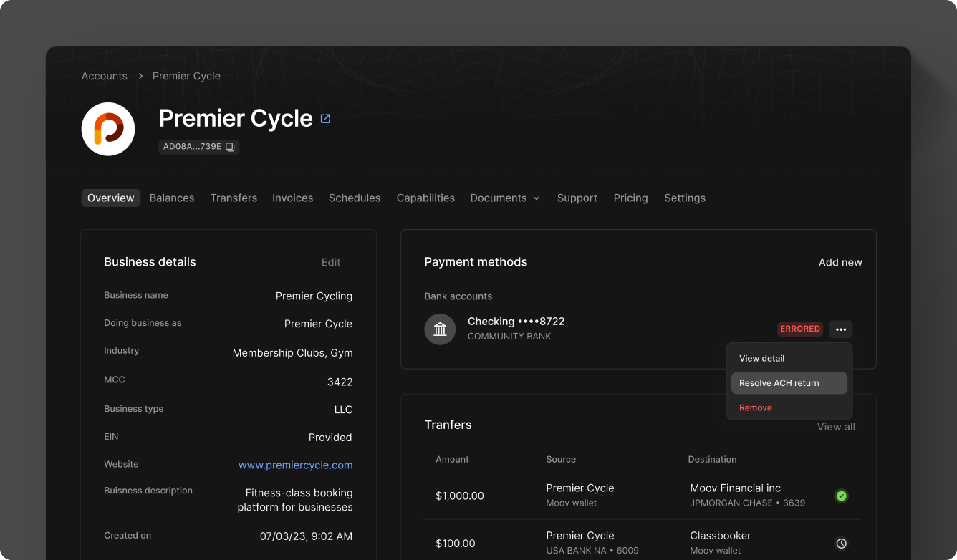The width and height of the screenshot is (957, 560).
Task: Click the MCC value 3422
Action: 340,382
